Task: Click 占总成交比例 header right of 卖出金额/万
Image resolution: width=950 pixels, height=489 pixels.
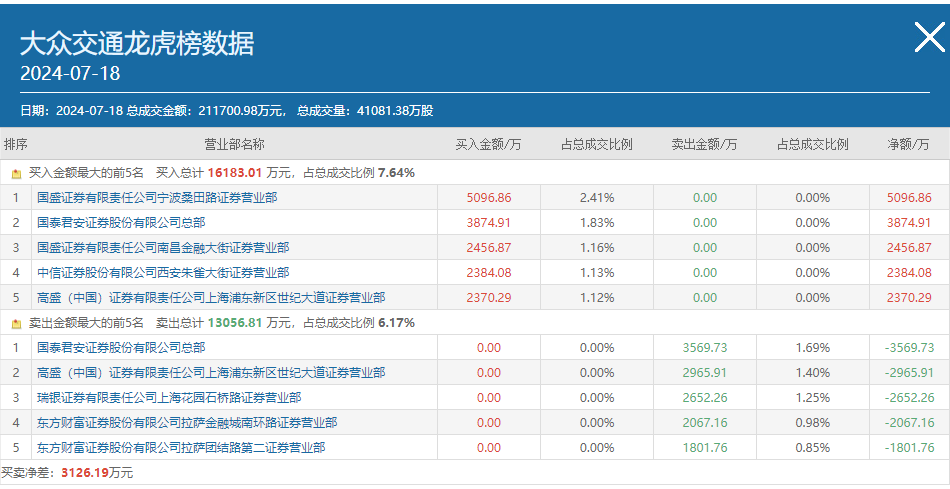Action: 812,144
